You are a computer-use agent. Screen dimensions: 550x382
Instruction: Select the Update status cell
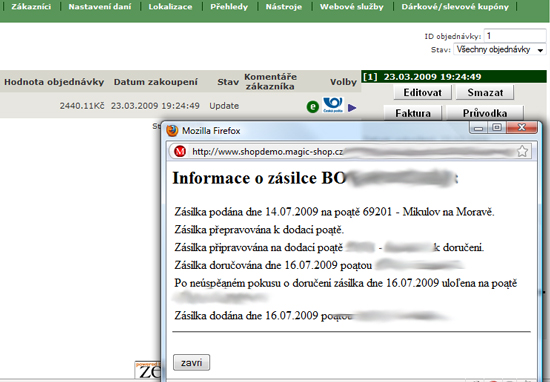(224, 106)
